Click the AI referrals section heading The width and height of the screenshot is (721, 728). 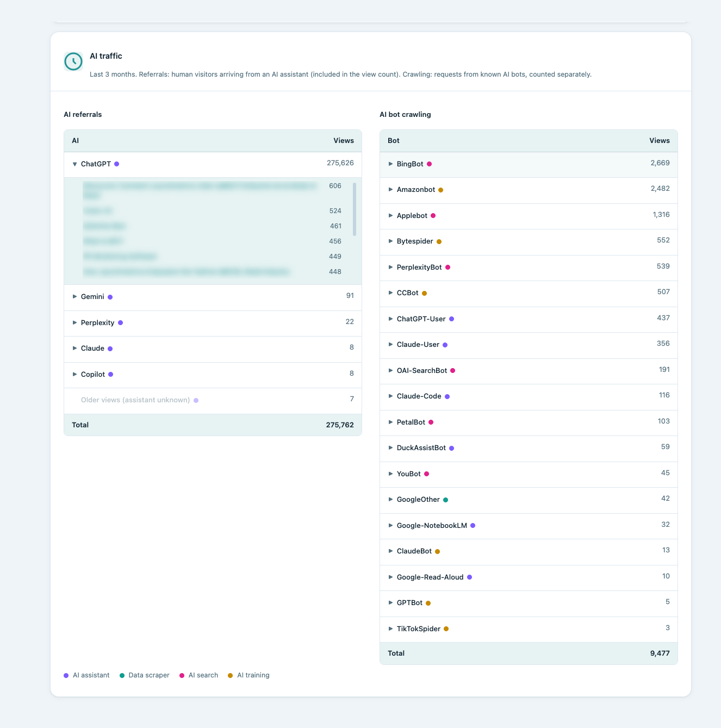click(83, 115)
